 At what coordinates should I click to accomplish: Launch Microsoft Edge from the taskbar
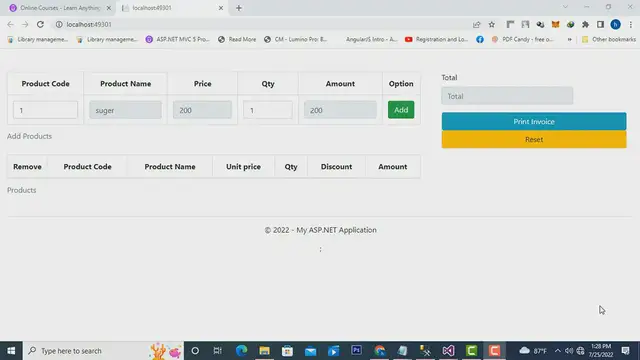[241, 351]
